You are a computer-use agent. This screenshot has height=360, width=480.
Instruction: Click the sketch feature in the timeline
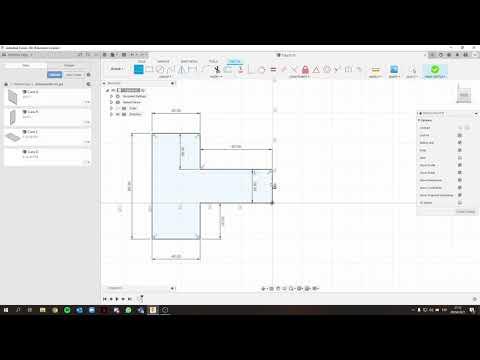(x=140, y=299)
